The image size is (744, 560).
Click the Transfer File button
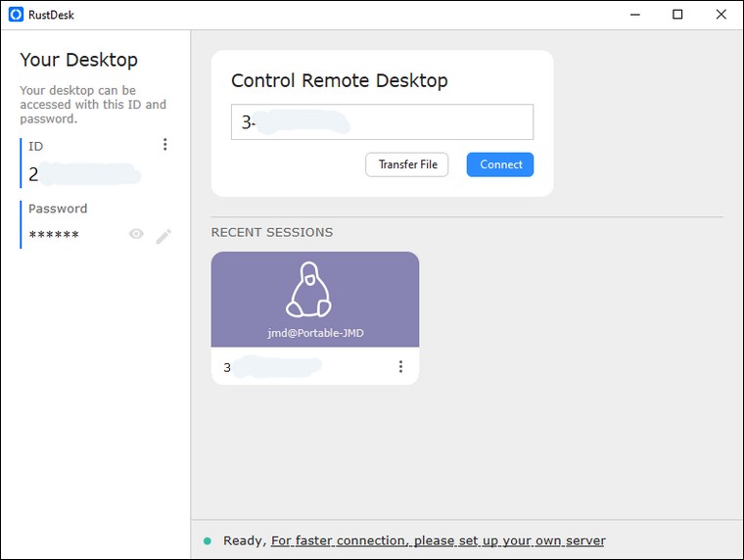coord(406,164)
